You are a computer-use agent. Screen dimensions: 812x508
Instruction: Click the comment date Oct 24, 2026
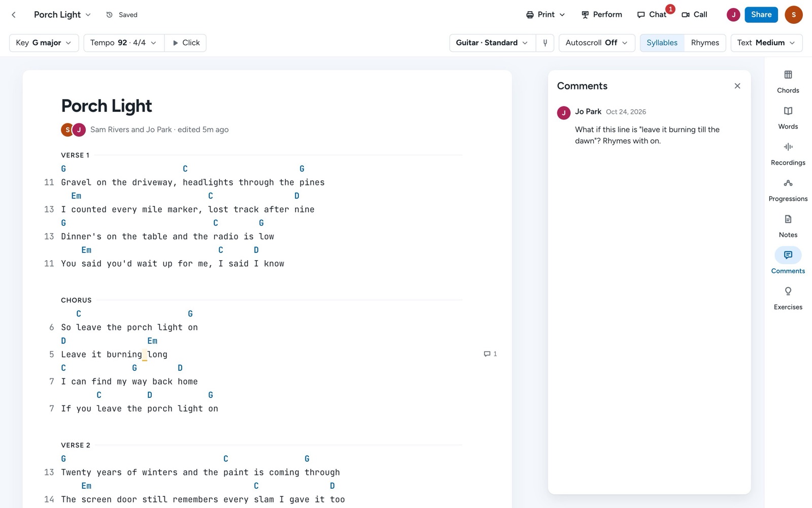(626, 112)
